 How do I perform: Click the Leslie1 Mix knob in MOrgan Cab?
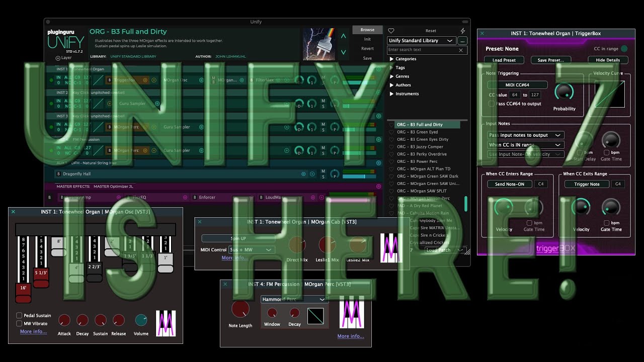coord(327,245)
